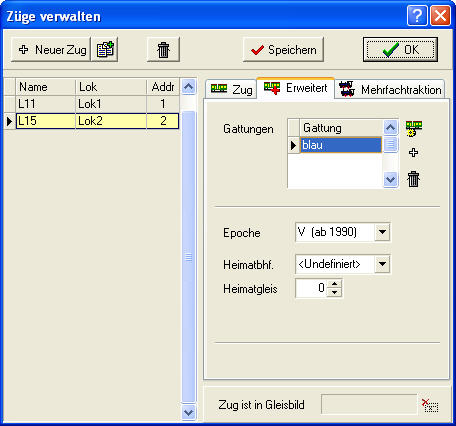Click the Speichern button

[x=283, y=50]
